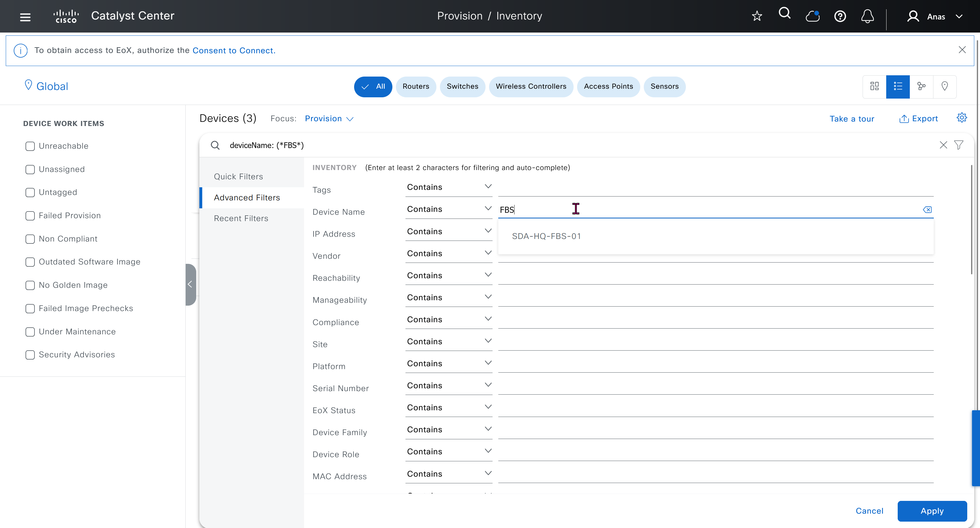Open the hamburger navigation menu

point(25,17)
